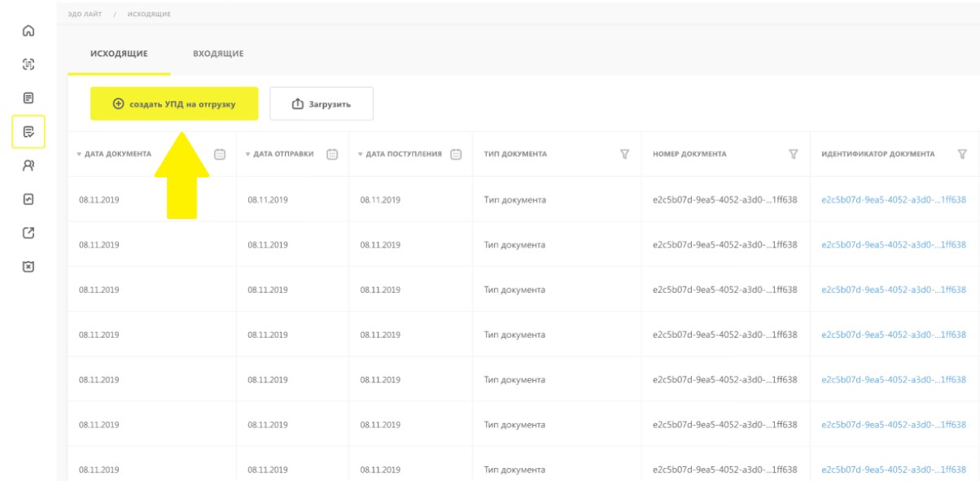Screen dimensions: 980x494
Task: Open the document list icon in the sidebar
Action: (x=28, y=98)
